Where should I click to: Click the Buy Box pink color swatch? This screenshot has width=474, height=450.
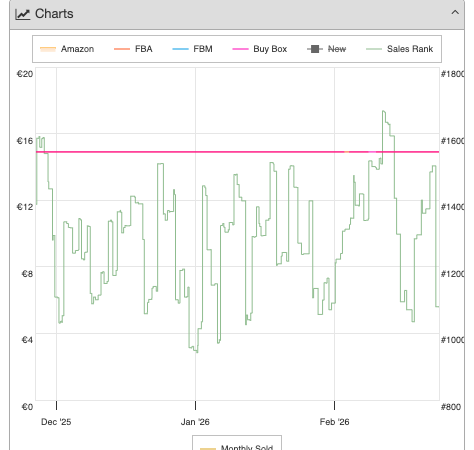point(240,49)
